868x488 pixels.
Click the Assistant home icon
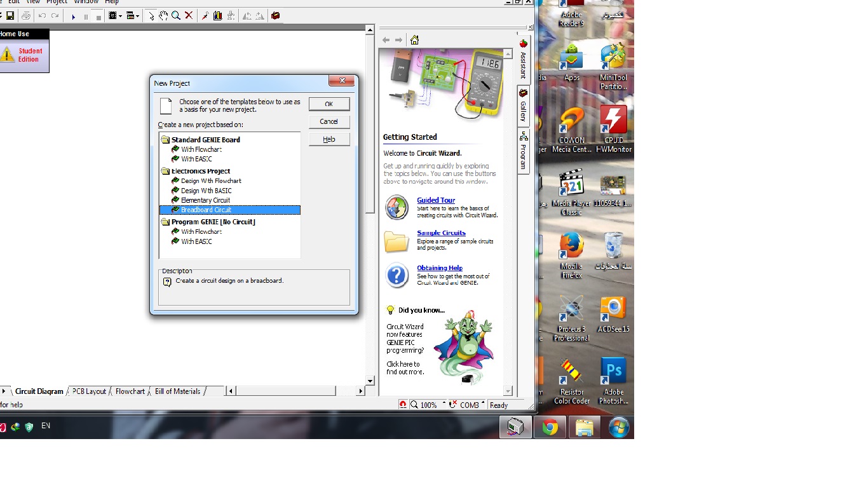click(x=414, y=40)
